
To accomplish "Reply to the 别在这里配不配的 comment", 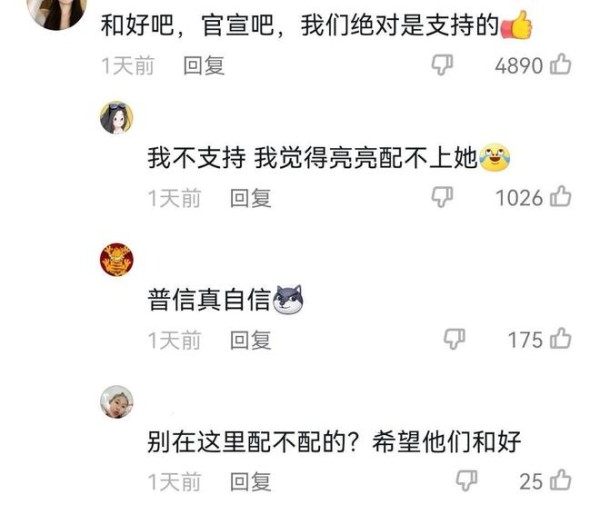I will [x=251, y=482].
